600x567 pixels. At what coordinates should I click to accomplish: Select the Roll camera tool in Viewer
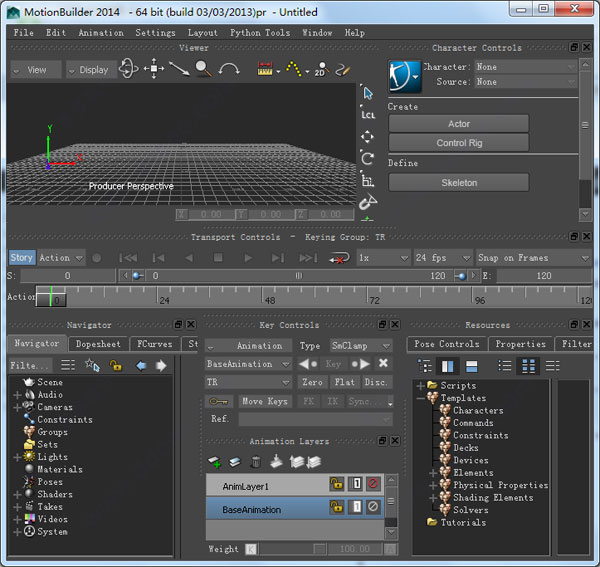click(229, 70)
